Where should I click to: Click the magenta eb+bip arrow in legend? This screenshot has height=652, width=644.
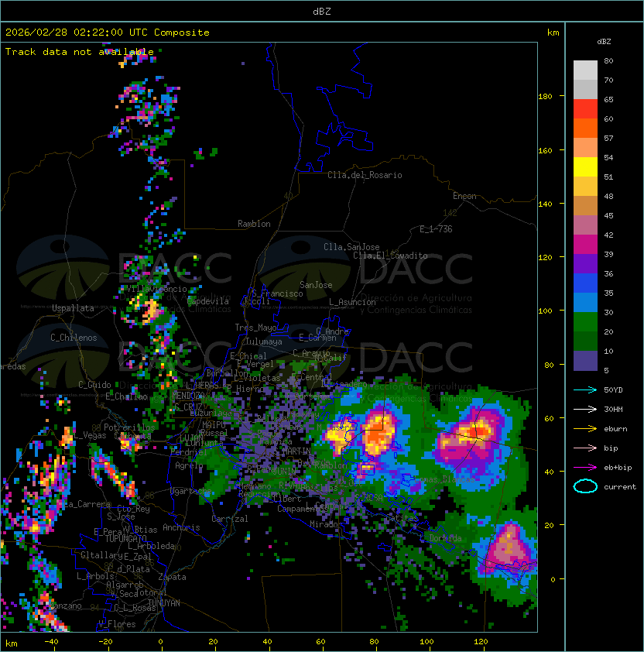pyautogui.click(x=585, y=468)
